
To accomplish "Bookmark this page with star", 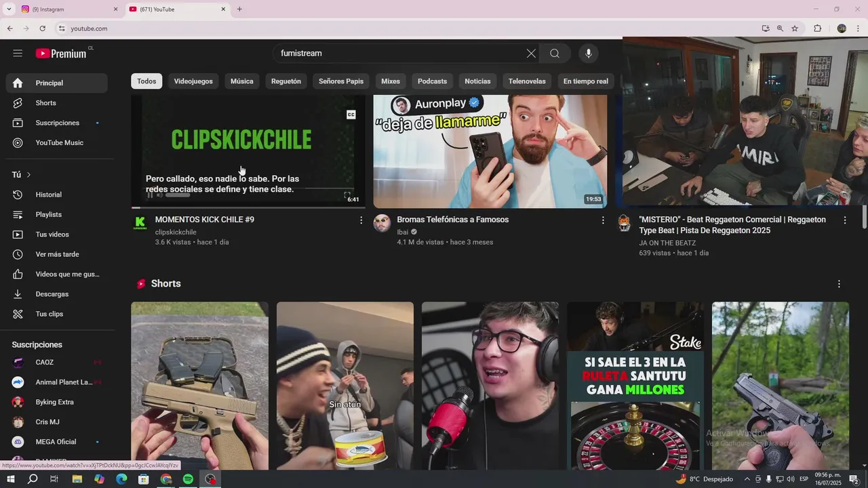I will (x=795, y=28).
